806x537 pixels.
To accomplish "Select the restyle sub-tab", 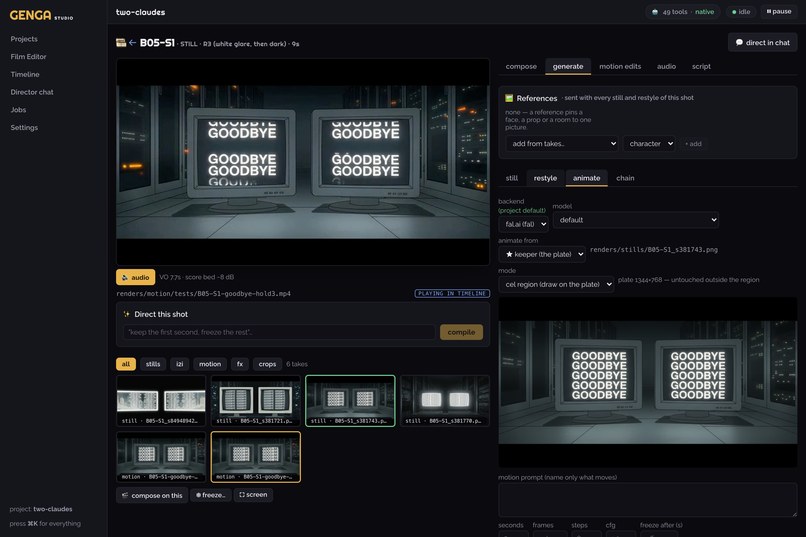I will (x=545, y=178).
